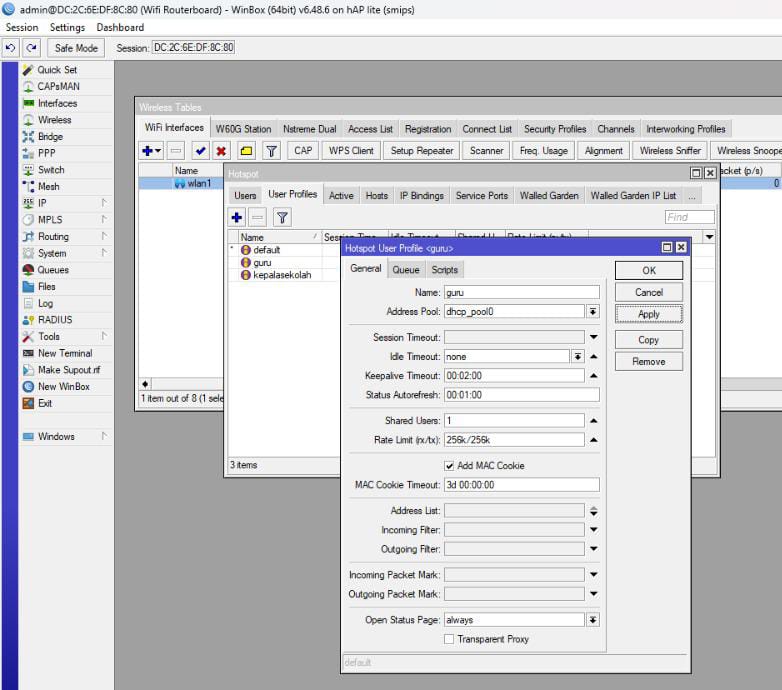Click Exit in sidebar

point(44,403)
